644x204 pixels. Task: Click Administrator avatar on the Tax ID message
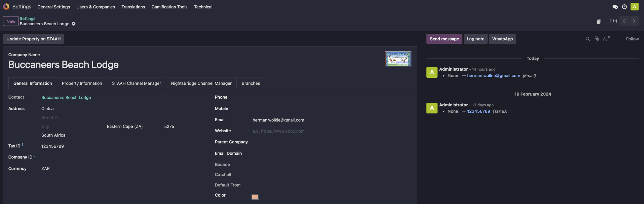[432, 108]
